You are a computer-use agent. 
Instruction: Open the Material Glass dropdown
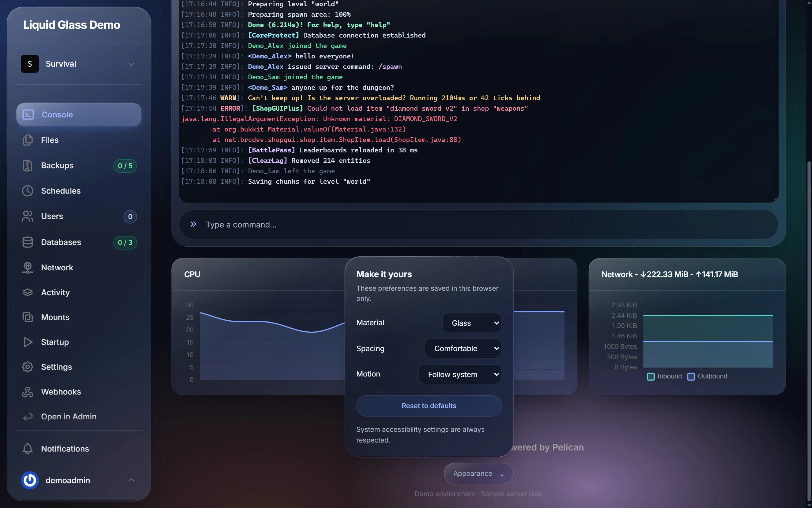(x=472, y=323)
